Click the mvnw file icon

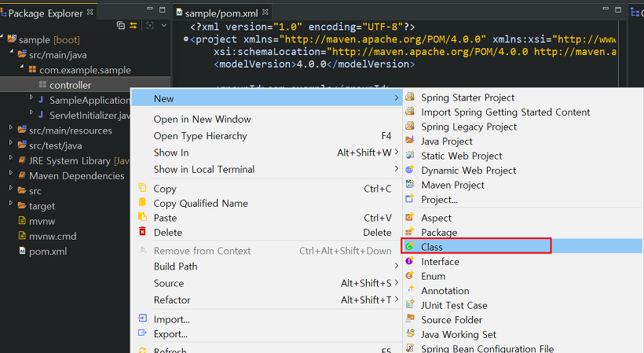pyautogui.click(x=22, y=221)
